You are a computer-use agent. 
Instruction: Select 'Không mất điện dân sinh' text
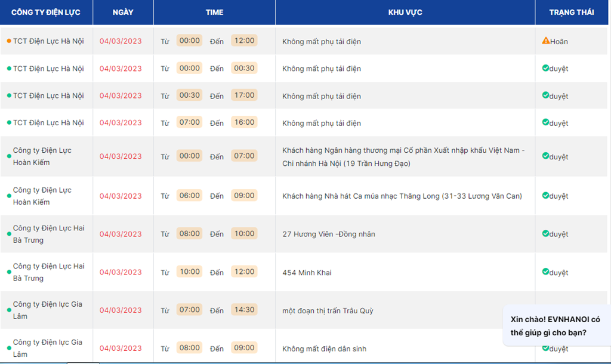(324, 349)
